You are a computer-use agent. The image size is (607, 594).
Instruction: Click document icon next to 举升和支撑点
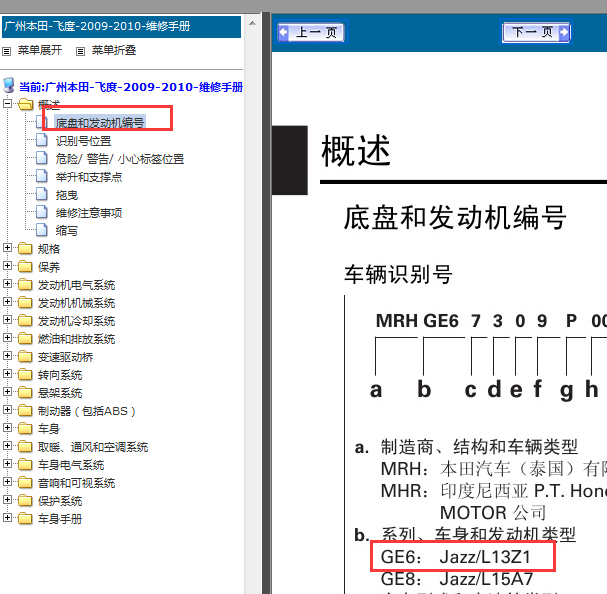tap(42, 176)
